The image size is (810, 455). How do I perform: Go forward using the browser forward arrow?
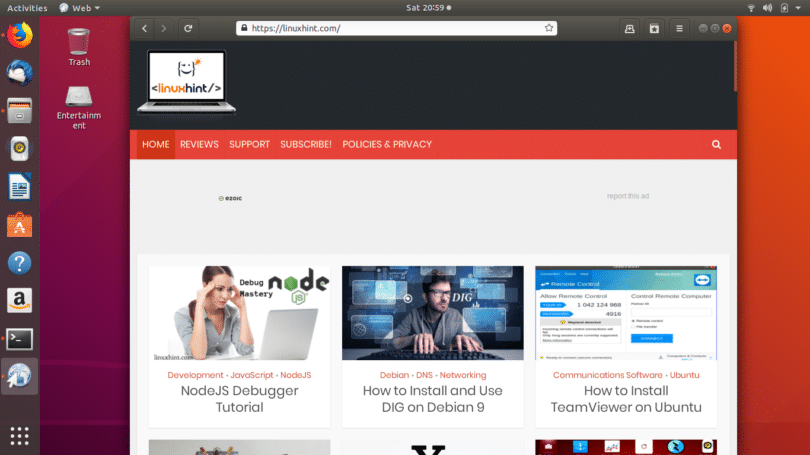(164, 28)
